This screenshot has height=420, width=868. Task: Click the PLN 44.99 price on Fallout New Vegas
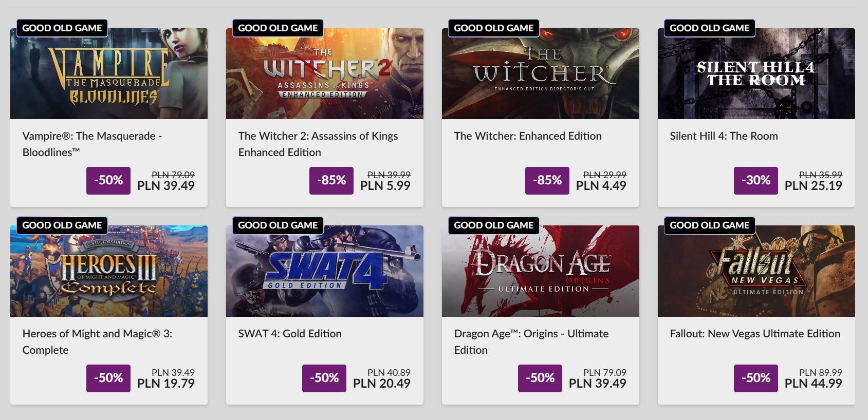(813, 384)
